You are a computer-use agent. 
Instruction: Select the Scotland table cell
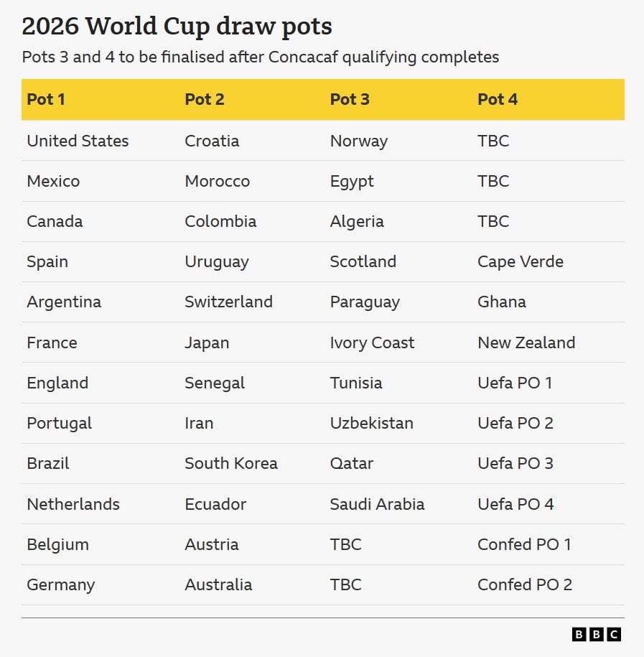363,261
